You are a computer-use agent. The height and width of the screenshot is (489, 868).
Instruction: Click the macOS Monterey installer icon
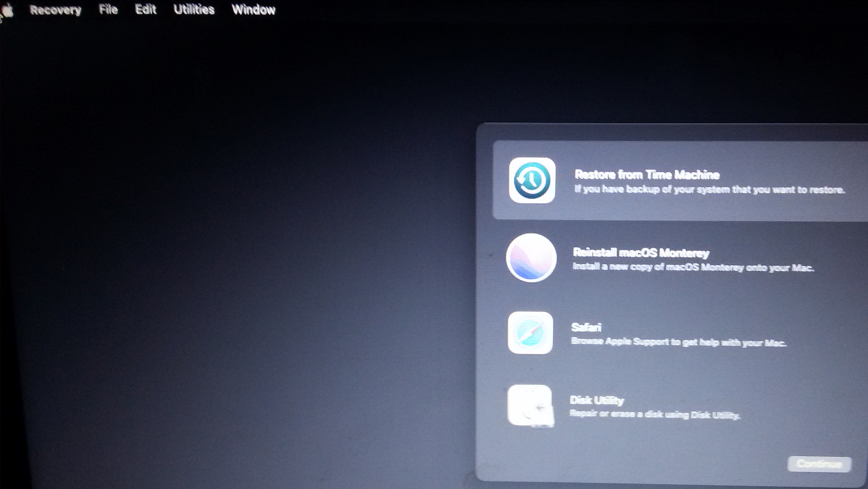click(x=531, y=258)
